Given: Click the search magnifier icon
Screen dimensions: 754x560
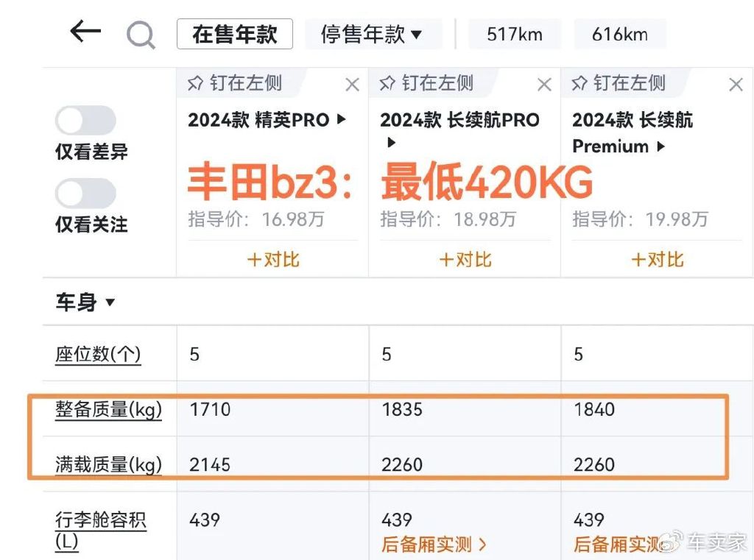Looking at the screenshot, I should point(140,35).
